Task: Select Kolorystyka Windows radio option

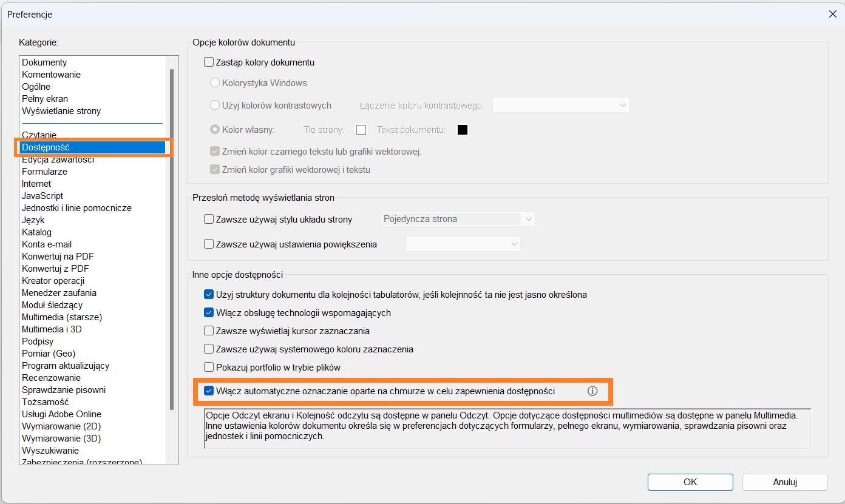Action: [x=214, y=83]
